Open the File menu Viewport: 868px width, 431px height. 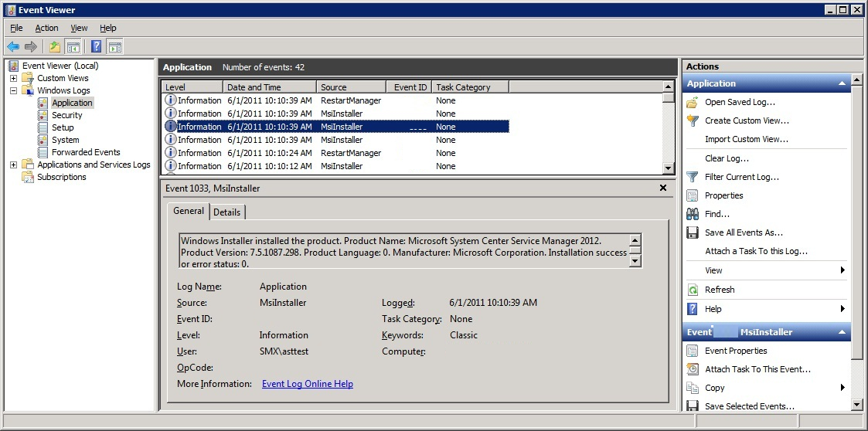click(x=16, y=28)
